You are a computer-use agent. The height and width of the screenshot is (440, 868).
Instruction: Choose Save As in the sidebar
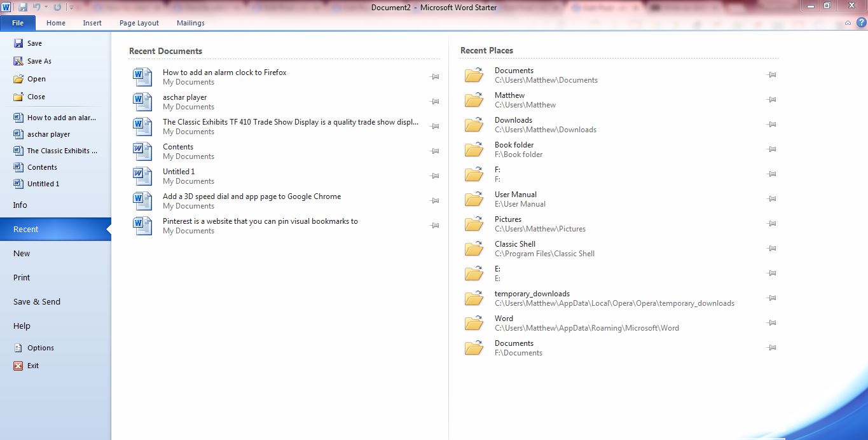(32, 61)
